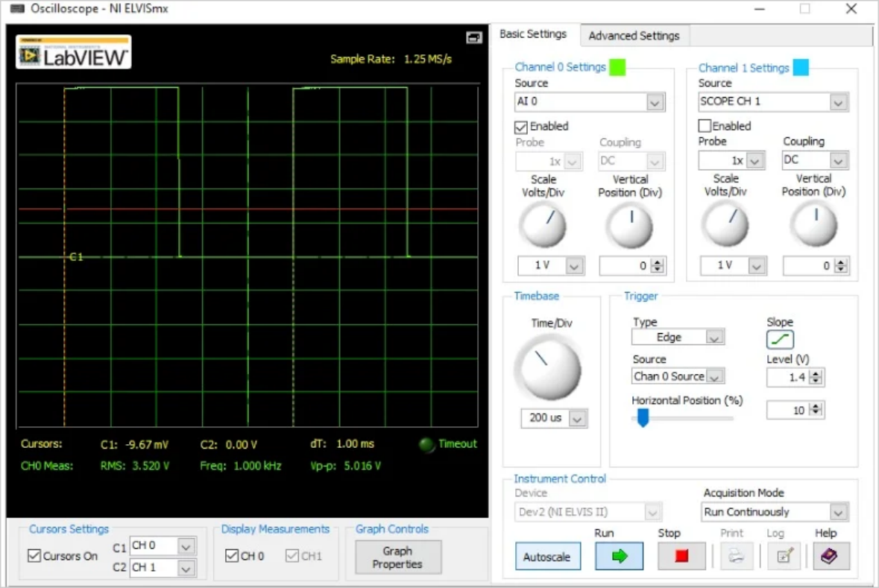
Task: Click the Autoscale button
Action: (547, 557)
